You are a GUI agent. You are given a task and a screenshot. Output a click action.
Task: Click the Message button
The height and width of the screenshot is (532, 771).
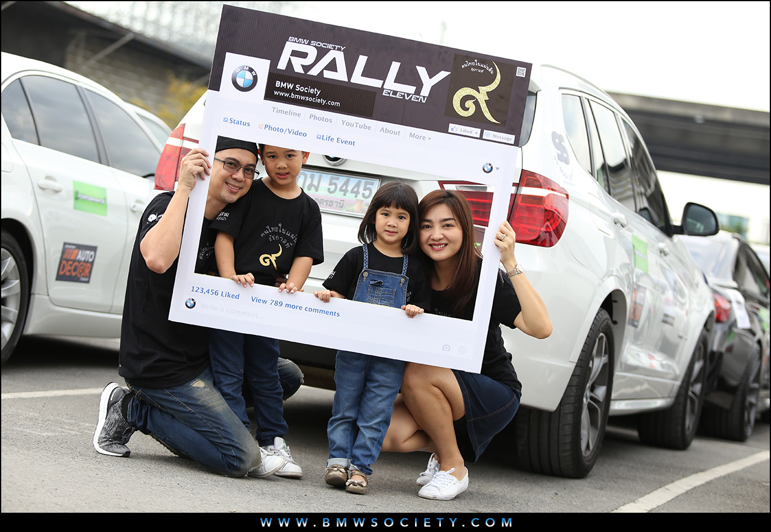pos(499,137)
